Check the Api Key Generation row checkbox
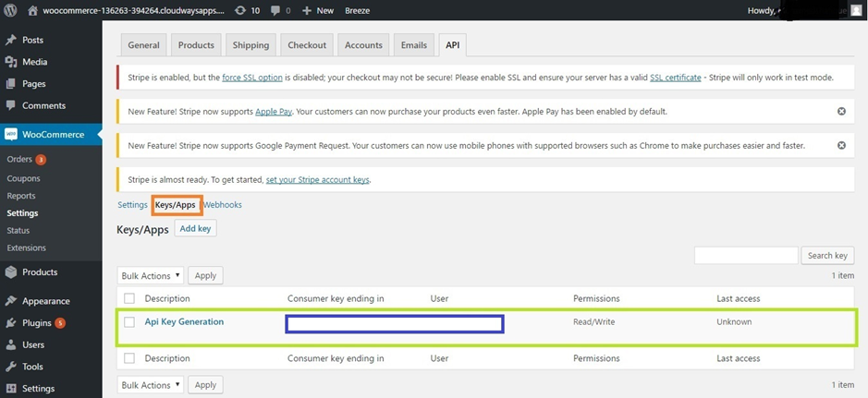 129,321
